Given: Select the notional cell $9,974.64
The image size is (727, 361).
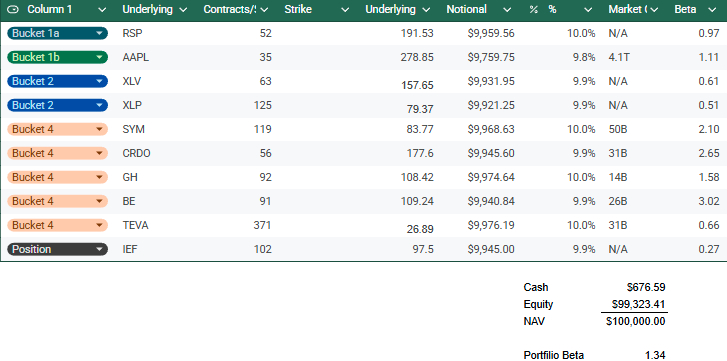Looking at the screenshot, I should click(491, 177).
